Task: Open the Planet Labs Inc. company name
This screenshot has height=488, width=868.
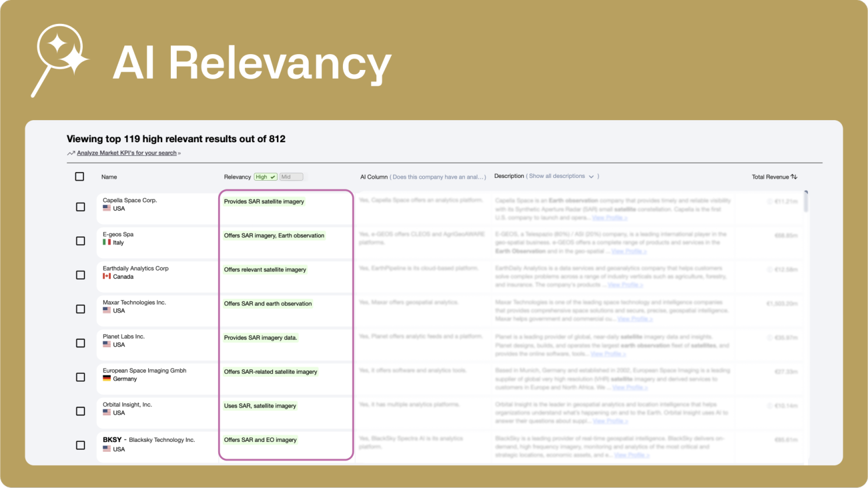Action: (124, 336)
